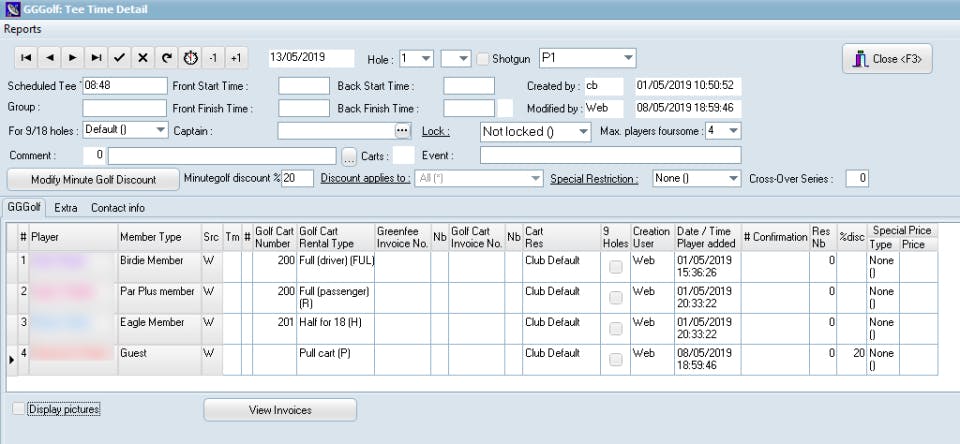Click the Discount applies to link label

click(x=366, y=179)
